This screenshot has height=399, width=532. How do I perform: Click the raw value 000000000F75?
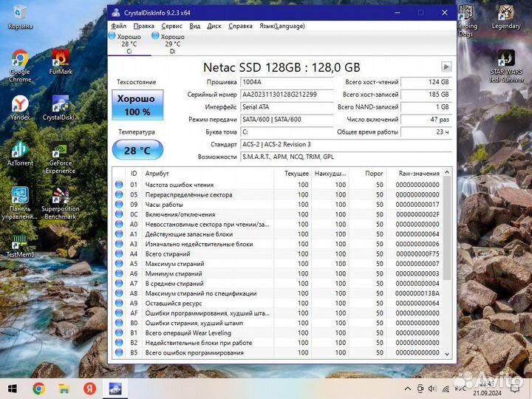coord(417,253)
